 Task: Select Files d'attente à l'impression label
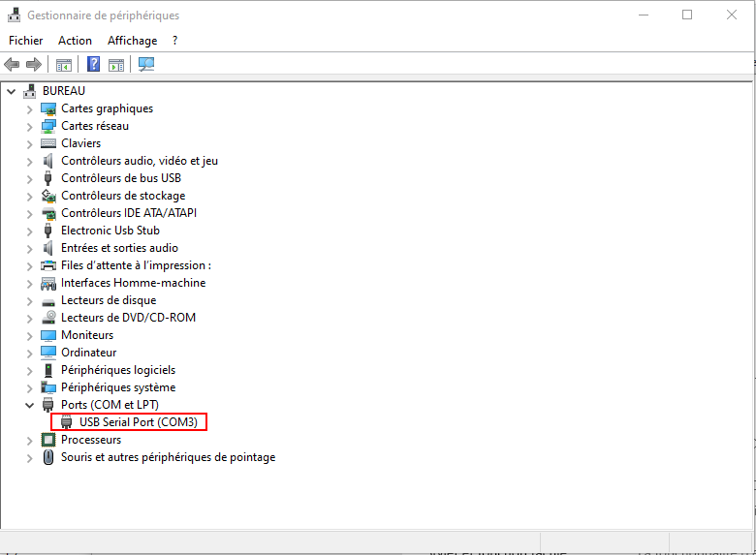tap(136, 265)
